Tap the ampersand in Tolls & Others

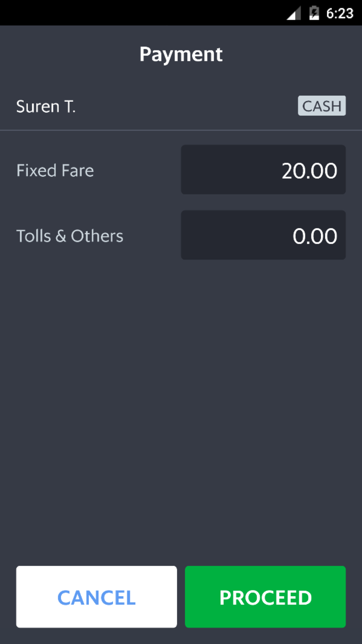tap(61, 236)
